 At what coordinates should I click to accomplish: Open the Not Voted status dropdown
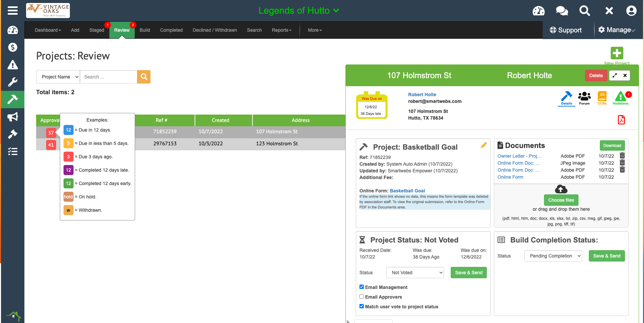coord(415,273)
